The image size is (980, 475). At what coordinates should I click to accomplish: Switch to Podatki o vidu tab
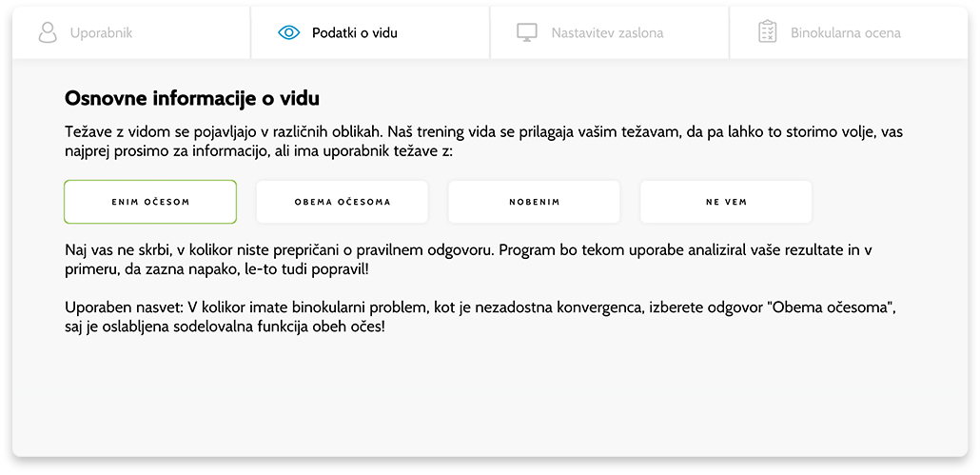[371, 32]
